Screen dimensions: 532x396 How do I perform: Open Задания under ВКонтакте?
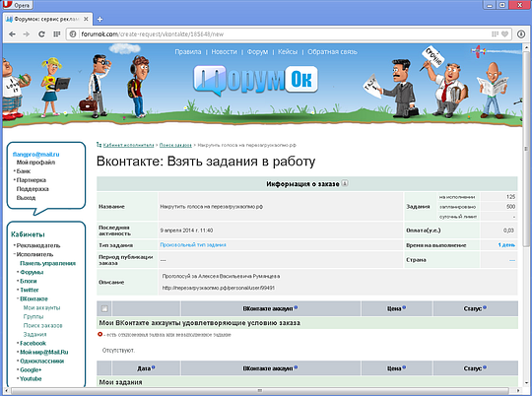(x=34, y=334)
